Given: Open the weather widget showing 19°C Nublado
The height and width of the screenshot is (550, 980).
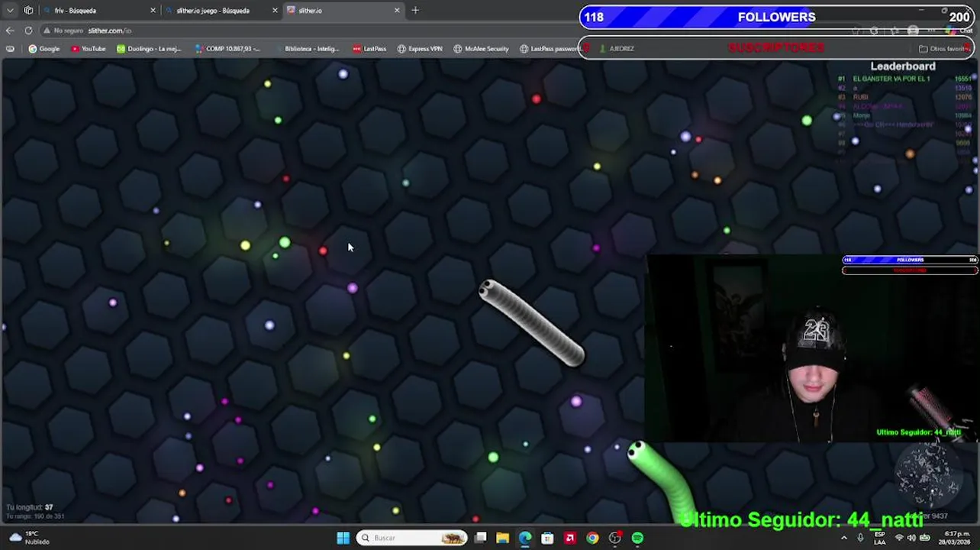Looking at the screenshot, I should [x=31, y=538].
